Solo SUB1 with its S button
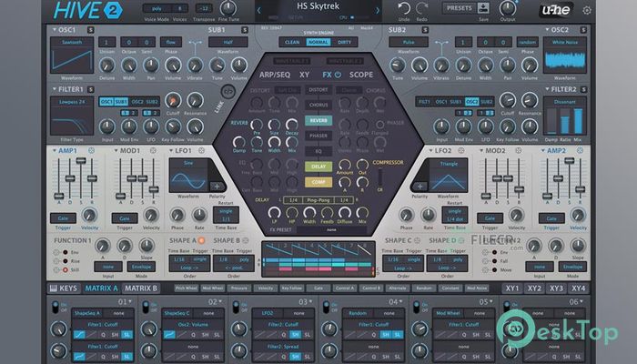The image size is (637, 364). pos(245,30)
